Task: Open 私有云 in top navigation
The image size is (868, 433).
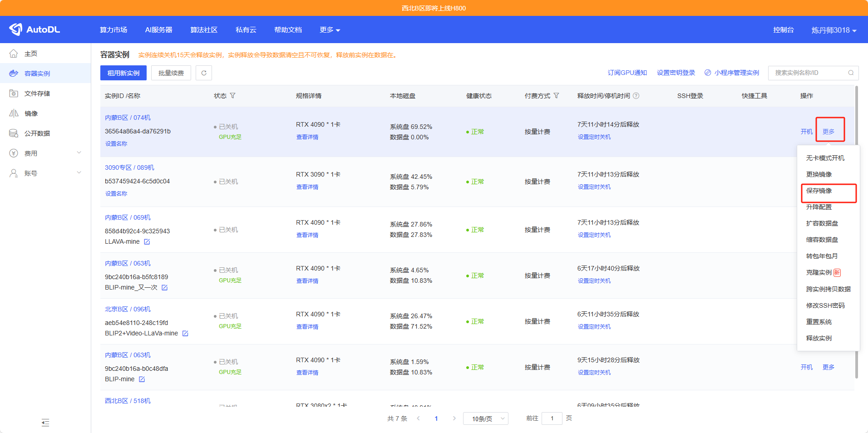Action: tap(246, 30)
